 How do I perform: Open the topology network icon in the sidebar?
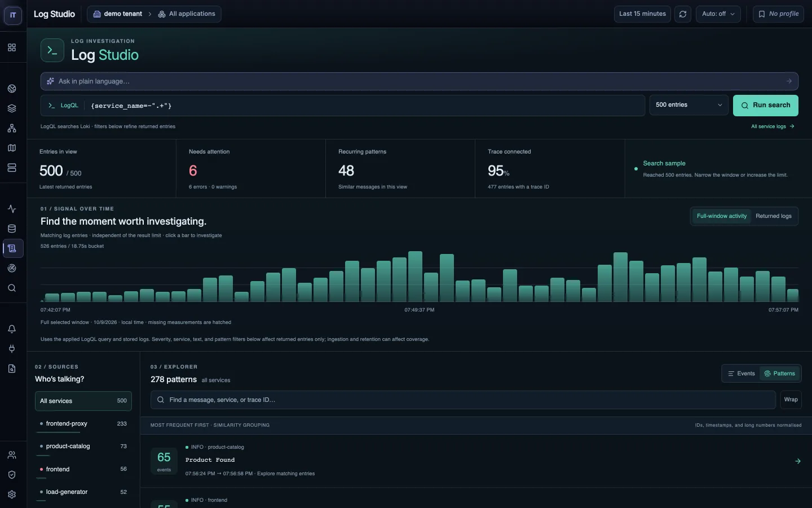click(12, 128)
